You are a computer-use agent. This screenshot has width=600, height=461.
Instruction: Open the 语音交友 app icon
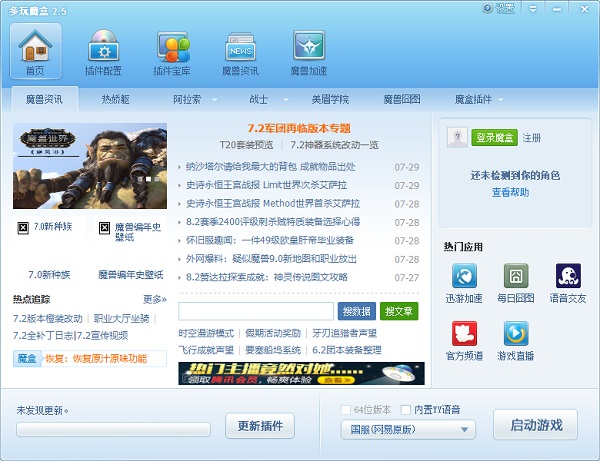pos(568,282)
